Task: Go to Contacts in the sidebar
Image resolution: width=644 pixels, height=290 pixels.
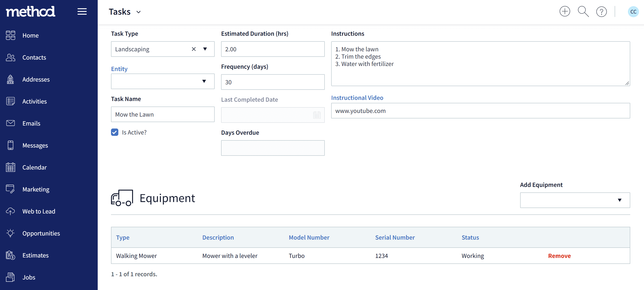Action: coord(34,57)
